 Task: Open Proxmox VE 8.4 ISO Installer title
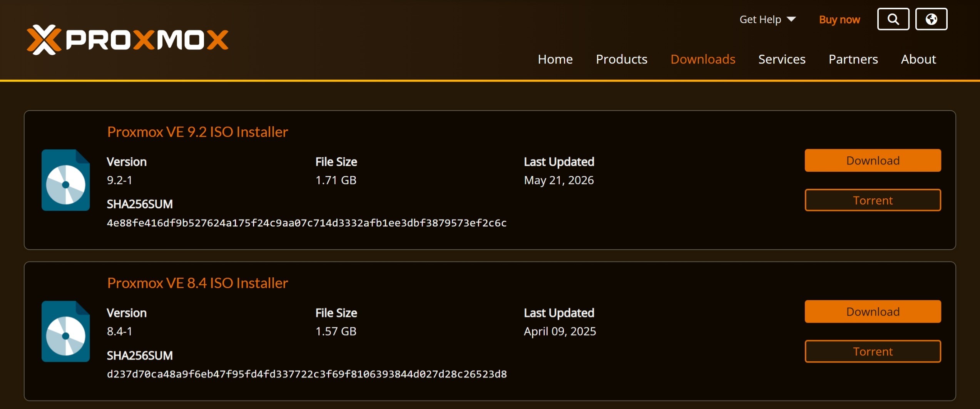(197, 283)
